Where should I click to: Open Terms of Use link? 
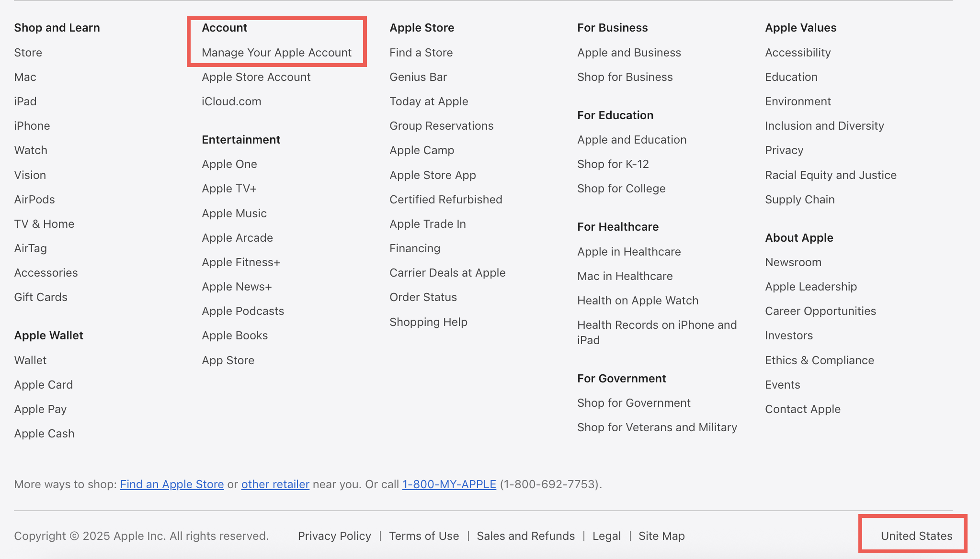(423, 536)
